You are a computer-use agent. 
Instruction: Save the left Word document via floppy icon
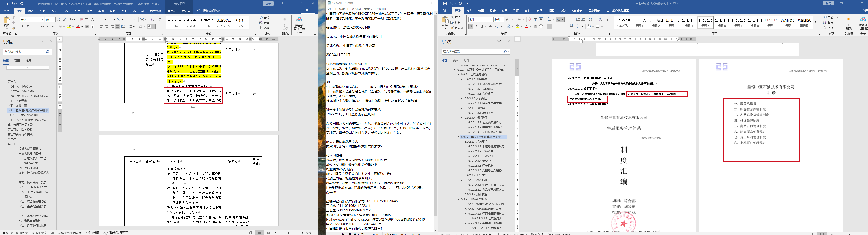tap(6, 3)
